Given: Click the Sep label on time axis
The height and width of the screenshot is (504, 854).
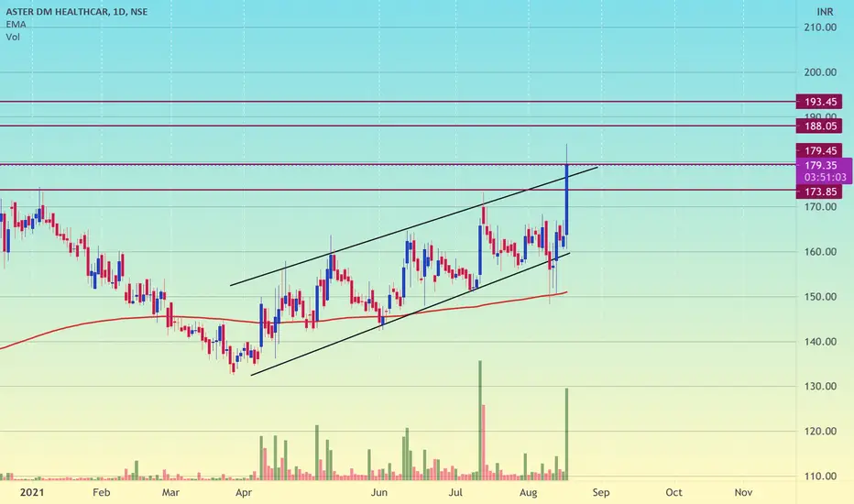Looking at the screenshot, I should [601, 493].
